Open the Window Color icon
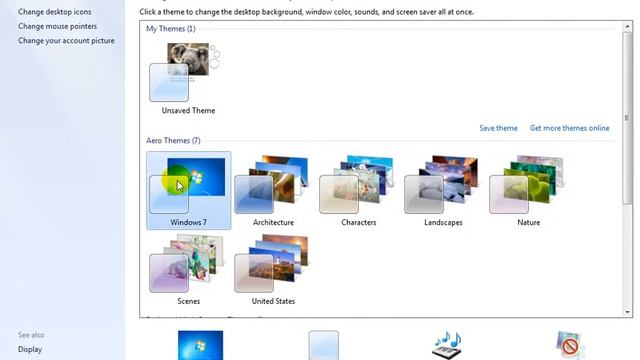This screenshot has height=360, width=640. [323, 345]
